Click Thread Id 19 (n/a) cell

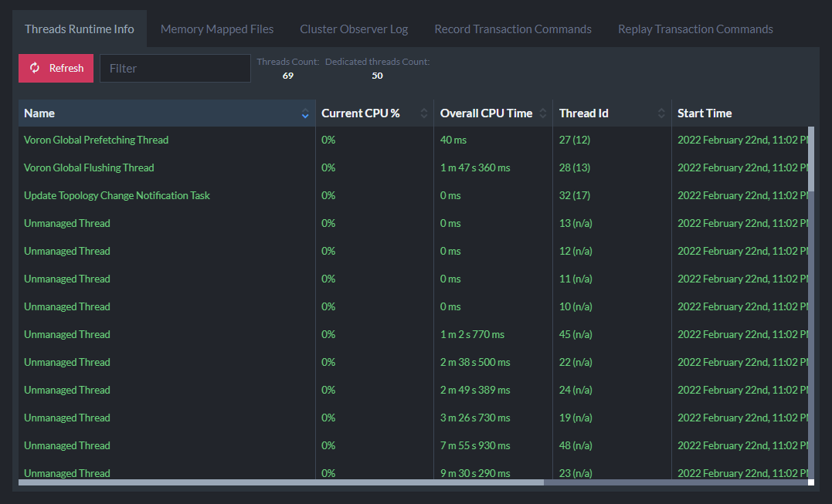point(576,418)
